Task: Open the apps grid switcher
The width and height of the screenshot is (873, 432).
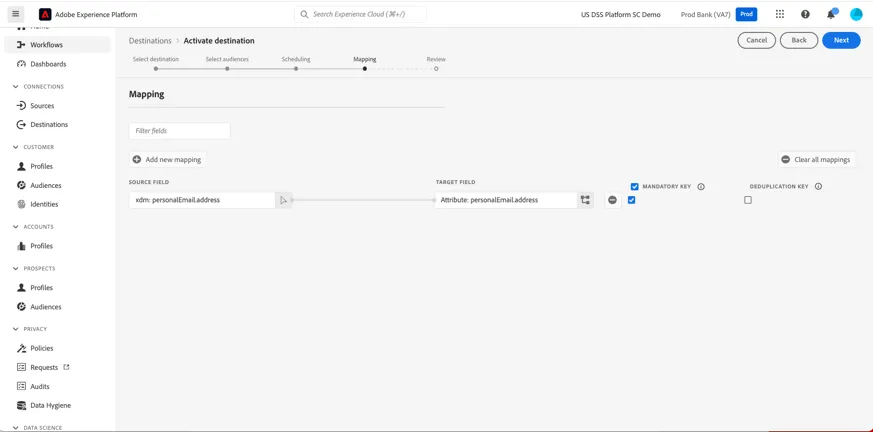Action: [779, 14]
